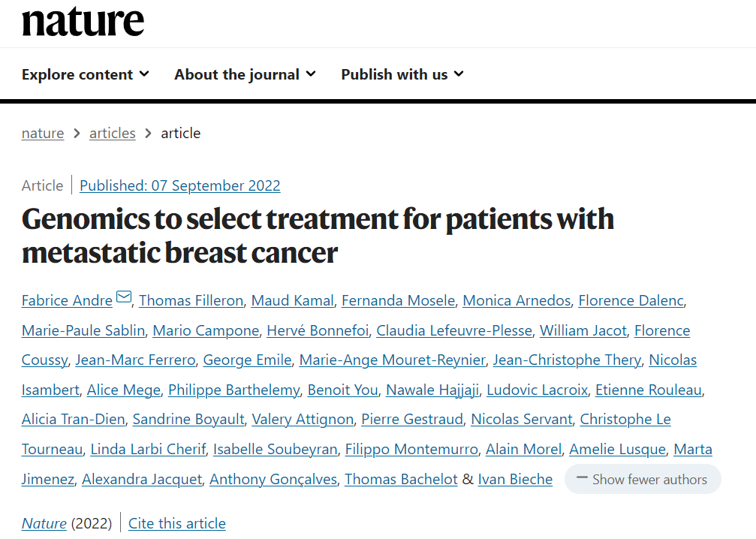Open the italic Nature journal link

tap(44, 523)
